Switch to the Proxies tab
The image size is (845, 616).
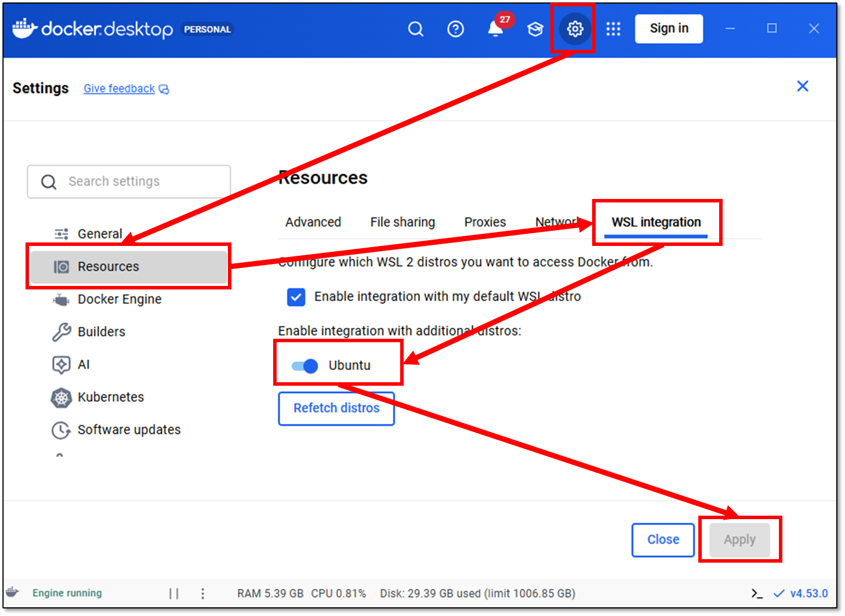coord(485,222)
